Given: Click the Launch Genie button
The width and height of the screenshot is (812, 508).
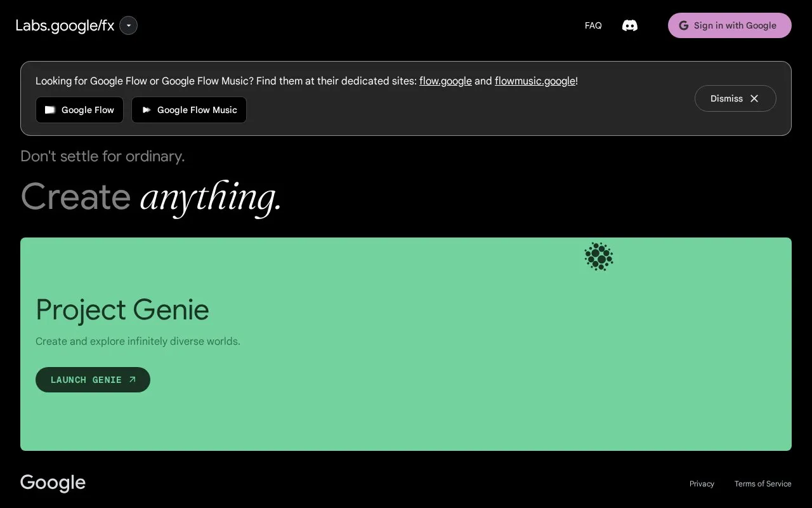Looking at the screenshot, I should click(x=93, y=380).
